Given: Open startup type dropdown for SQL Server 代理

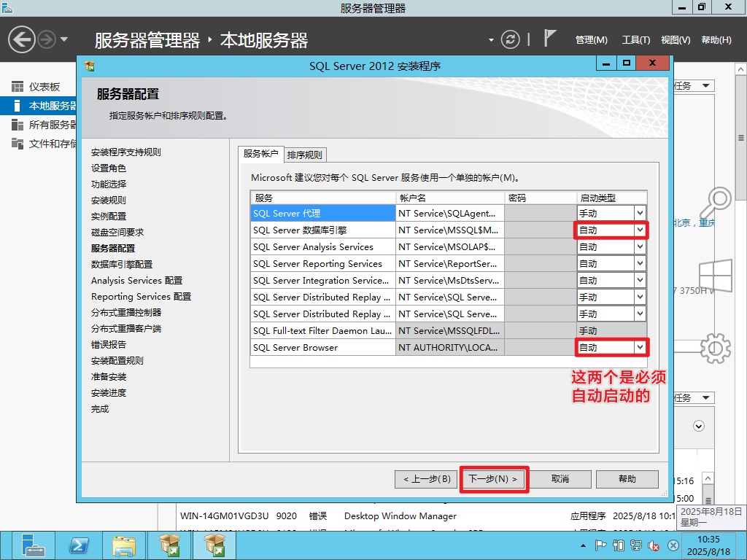Looking at the screenshot, I should pos(640,214).
